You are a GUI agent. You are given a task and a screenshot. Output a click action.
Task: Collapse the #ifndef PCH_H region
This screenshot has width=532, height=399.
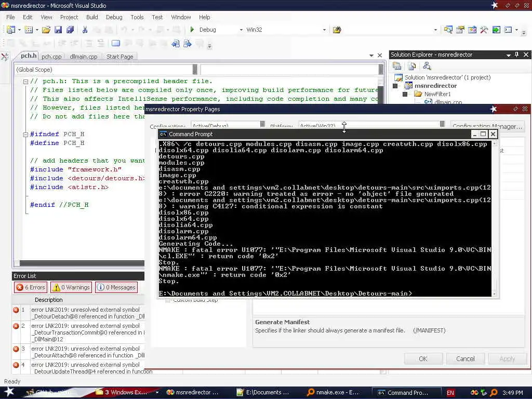25,135
